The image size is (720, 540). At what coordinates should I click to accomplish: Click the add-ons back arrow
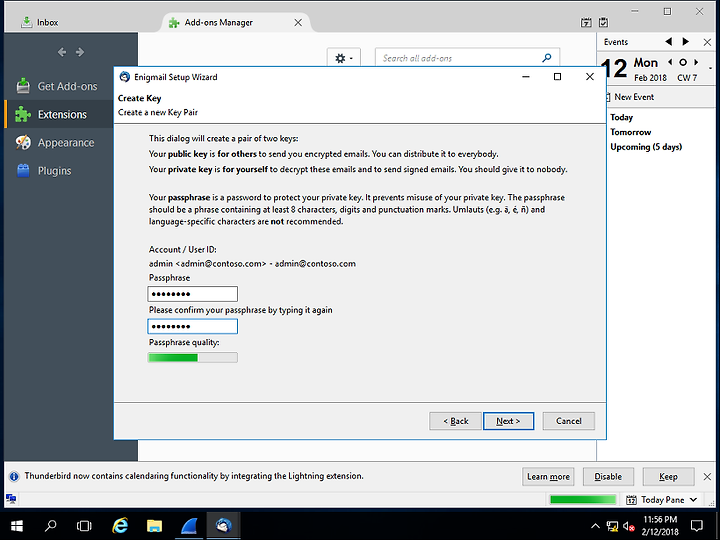pos(62,52)
